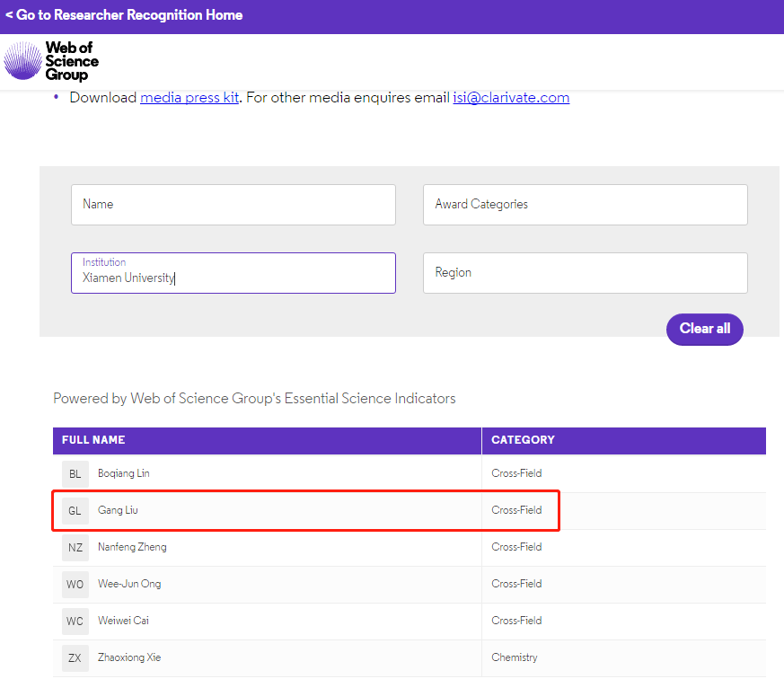Click the Chemistry category for Zhaoxiong Xie
This screenshot has width=784, height=679.
pos(515,657)
